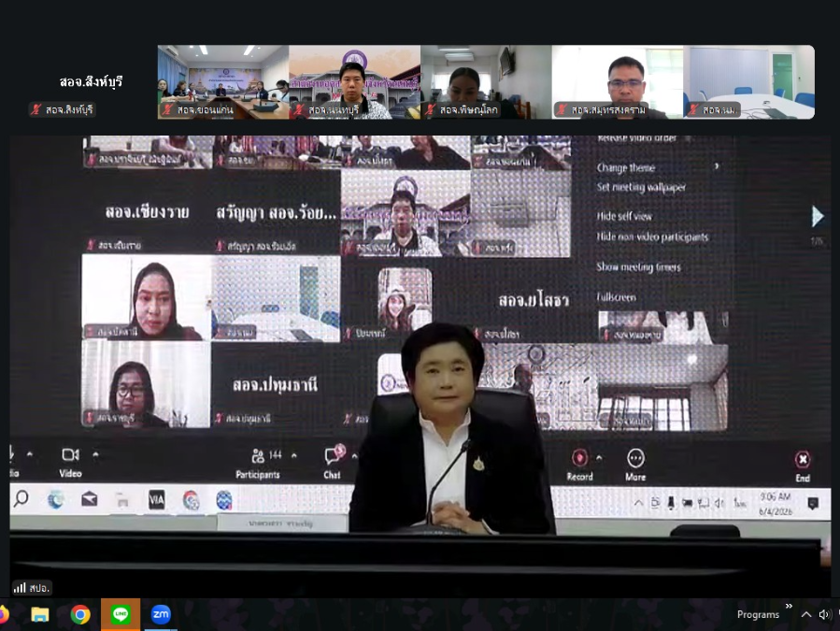Click the red-blue round icon beside VIA
The image size is (840, 631).
pyautogui.click(x=191, y=500)
